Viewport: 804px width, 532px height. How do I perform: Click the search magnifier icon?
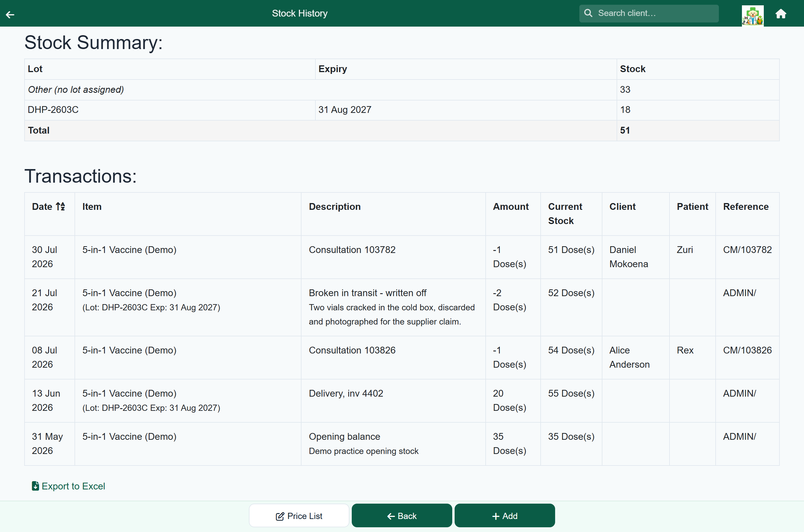coord(588,13)
